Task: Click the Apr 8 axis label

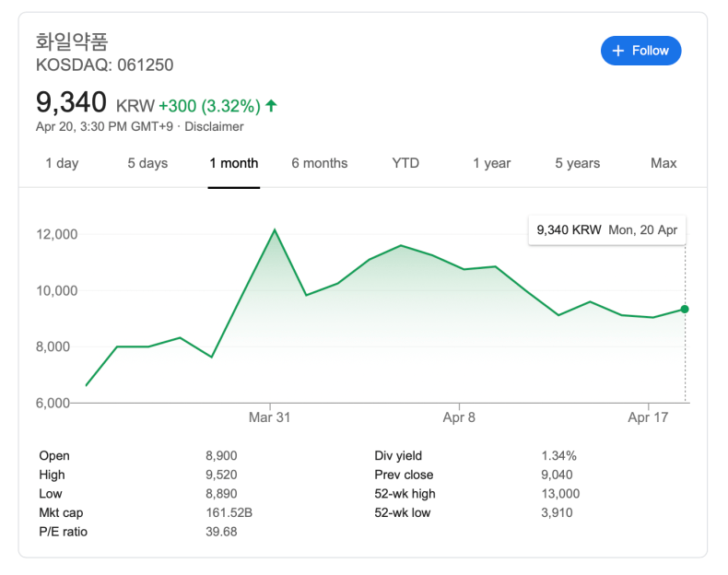Action: coord(459,417)
